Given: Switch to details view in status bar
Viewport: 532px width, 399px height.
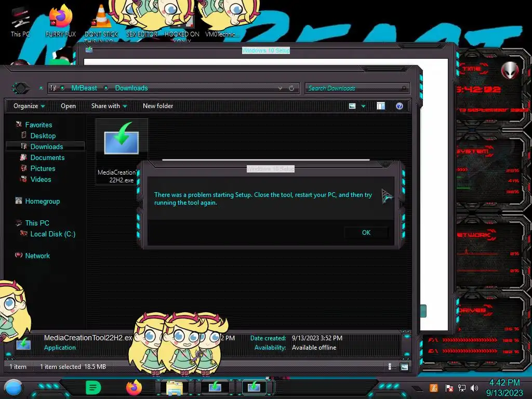Looking at the screenshot, I should pyautogui.click(x=390, y=367).
